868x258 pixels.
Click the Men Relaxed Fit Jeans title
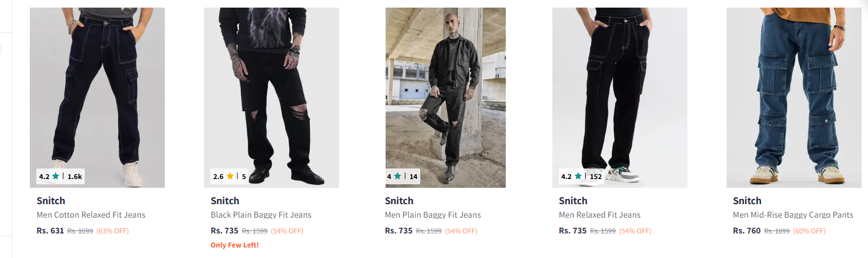[x=600, y=215]
